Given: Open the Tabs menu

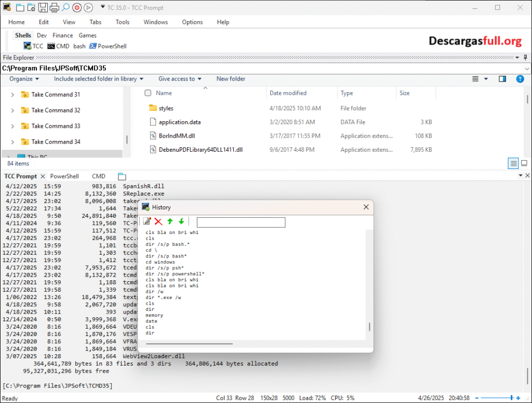Looking at the screenshot, I should tap(95, 22).
